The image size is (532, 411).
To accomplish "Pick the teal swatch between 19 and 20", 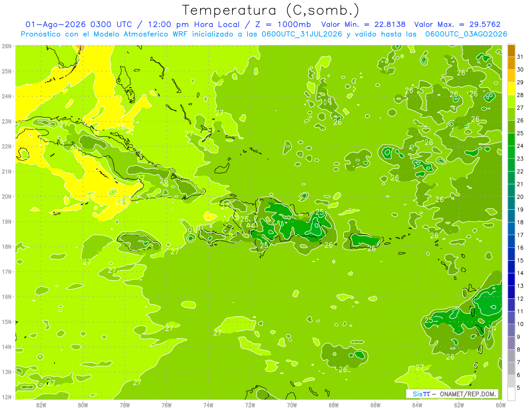I will coord(511,203).
